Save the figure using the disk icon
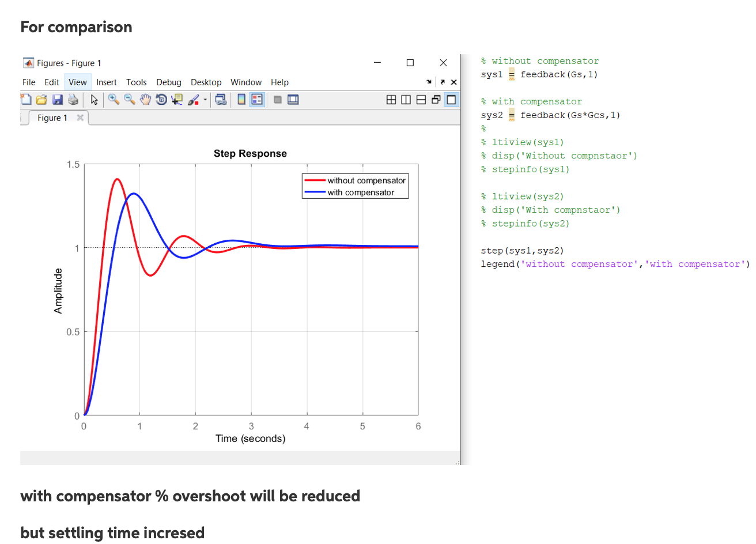Viewport: 756px width, 544px height. (x=57, y=99)
